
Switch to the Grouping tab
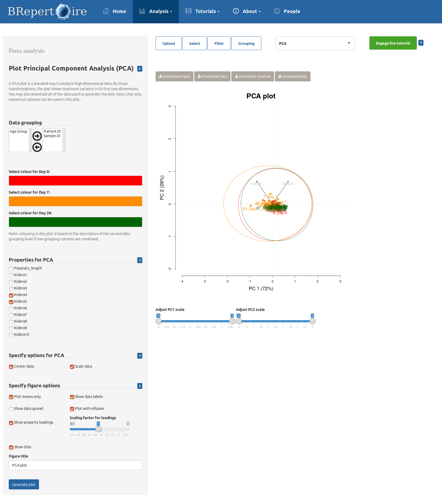[x=246, y=43]
